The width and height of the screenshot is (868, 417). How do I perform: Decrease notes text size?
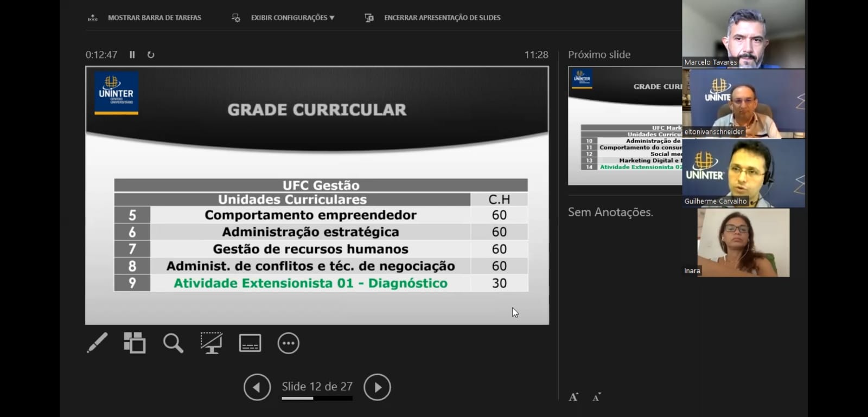click(596, 397)
